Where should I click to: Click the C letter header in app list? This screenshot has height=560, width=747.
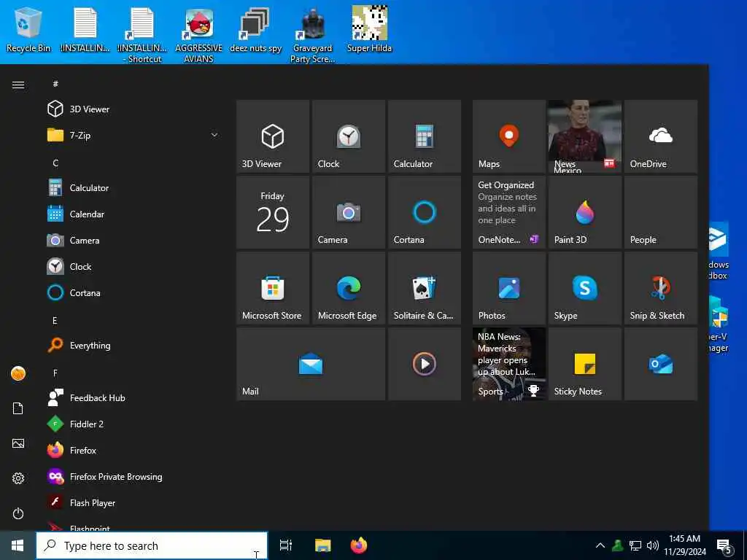point(55,163)
